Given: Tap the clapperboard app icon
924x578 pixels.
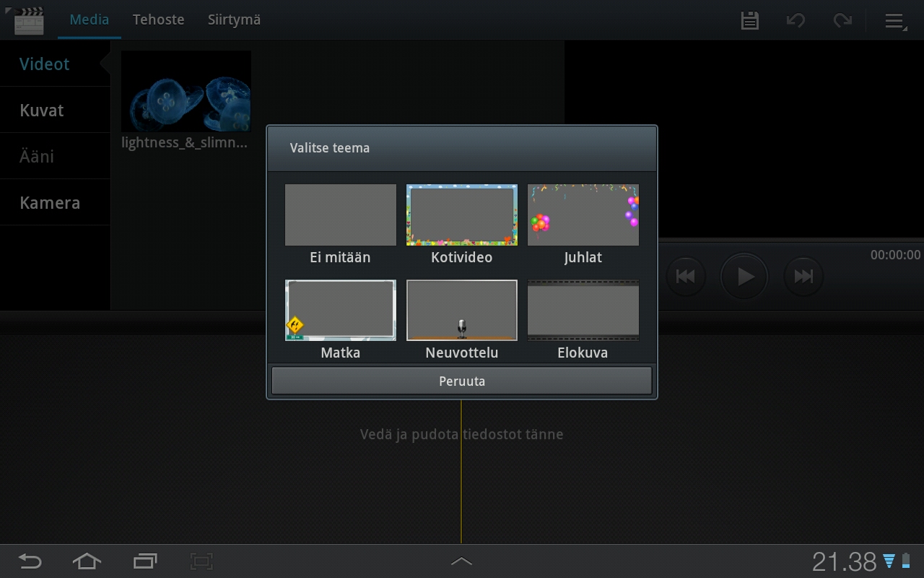Looking at the screenshot, I should click(x=28, y=20).
